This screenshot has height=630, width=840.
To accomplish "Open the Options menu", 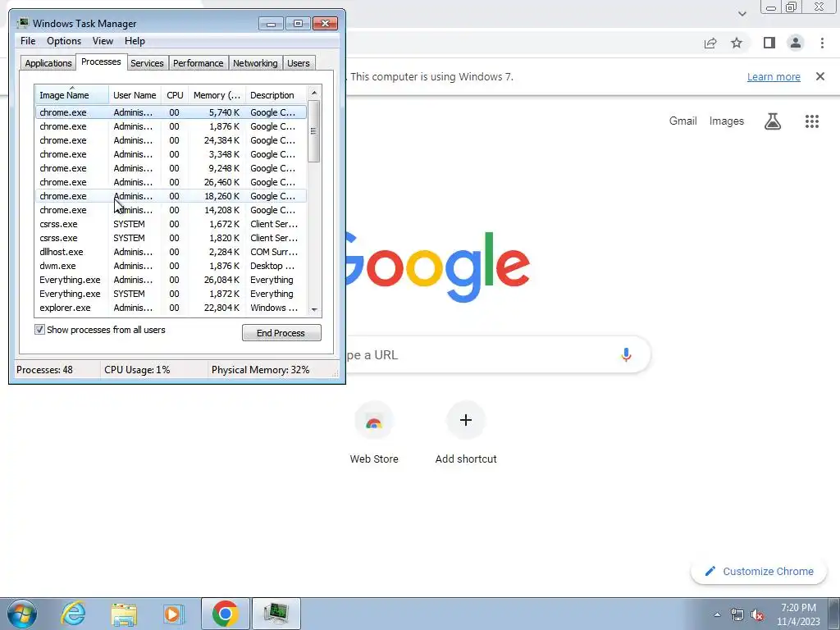I will pos(64,41).
